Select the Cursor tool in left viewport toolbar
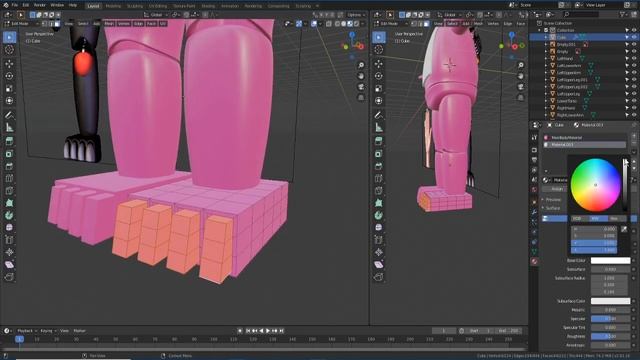 (9, 49)
